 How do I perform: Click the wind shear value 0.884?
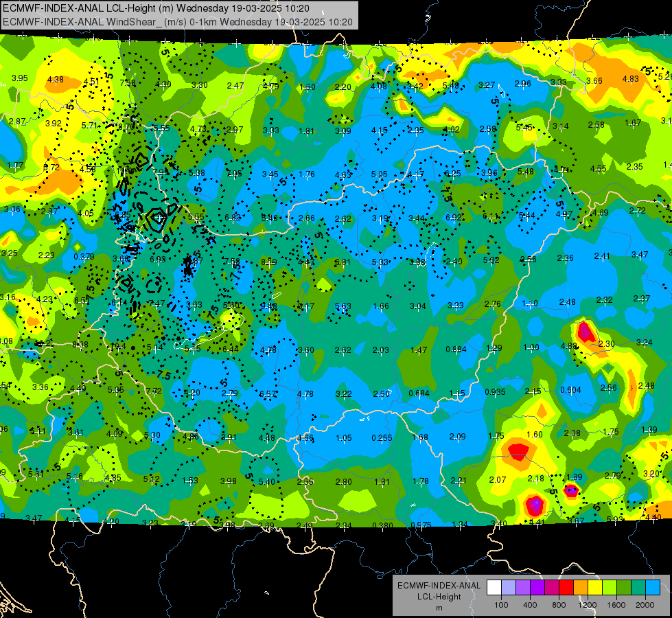point(456,349)
